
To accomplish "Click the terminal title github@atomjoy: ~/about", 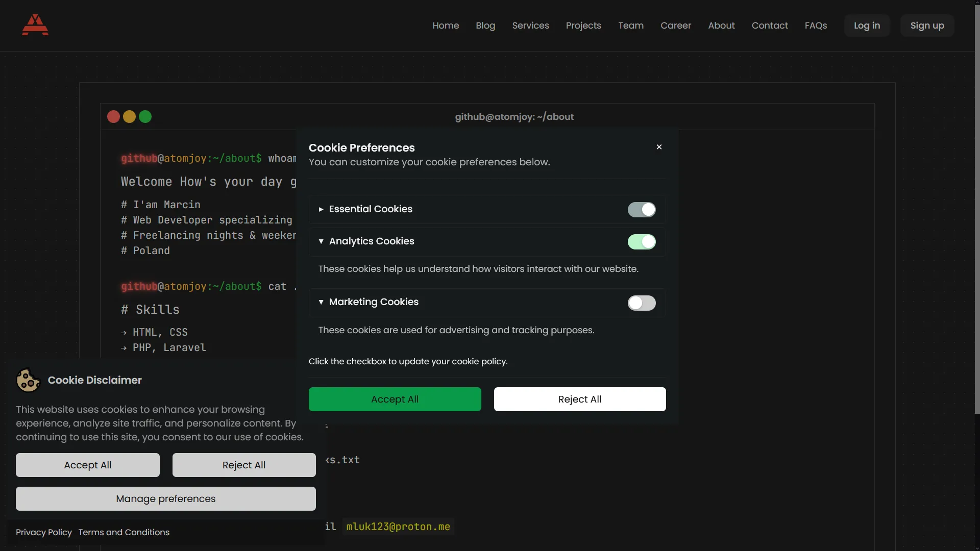I will (514, 117).
